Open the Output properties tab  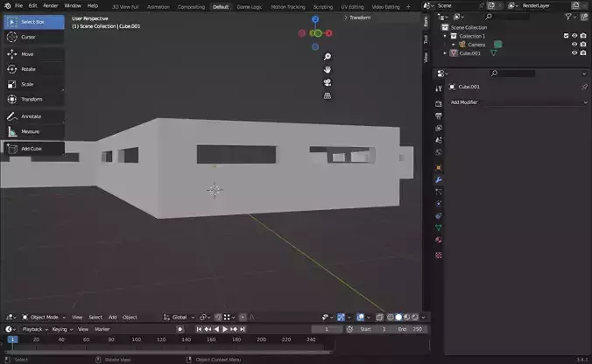(439, 115)
